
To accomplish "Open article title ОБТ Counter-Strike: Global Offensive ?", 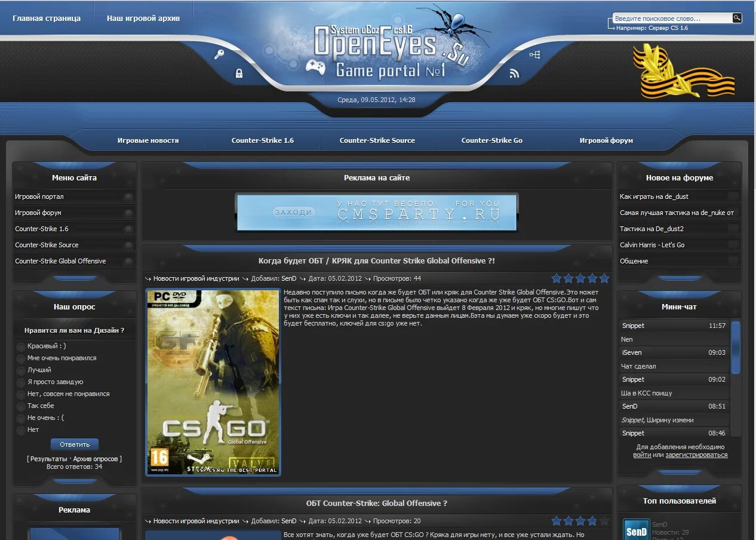I will pyautogui.click(x=377, y=504).
